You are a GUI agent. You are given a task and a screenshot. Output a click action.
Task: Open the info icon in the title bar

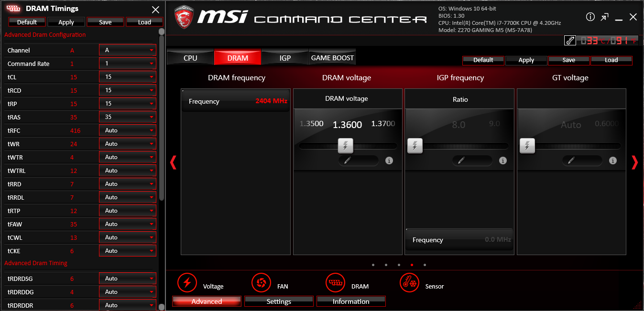[590, 17]
